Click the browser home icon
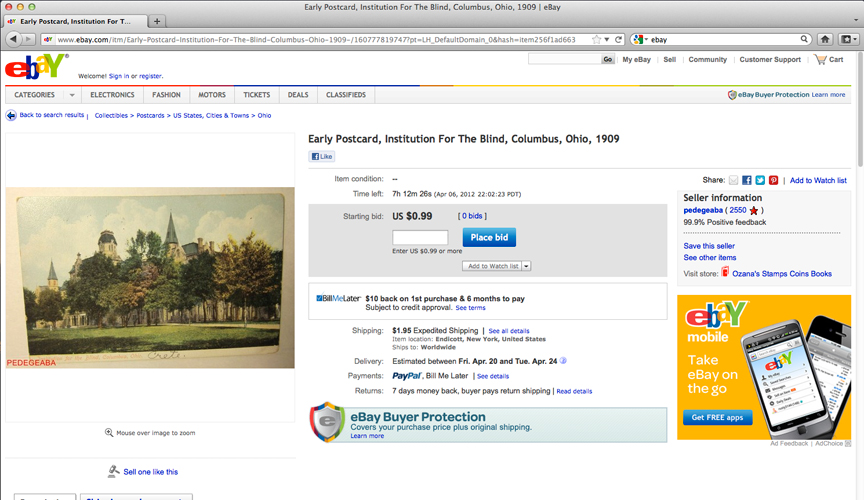The height and width of the screenshot is (500, 864). point(825,39)
